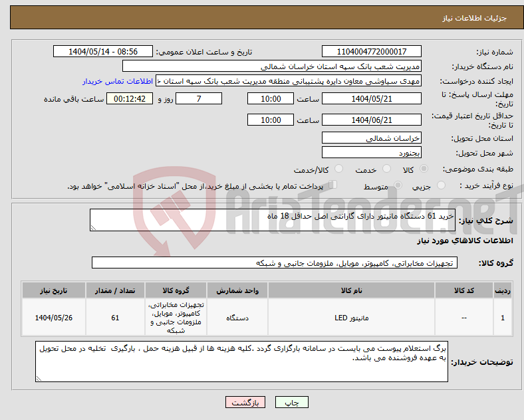This screenshot has height=420, width=524.
Task: Click the جزئیات اطلاعات نیاز page title
Action: (475, 18)
